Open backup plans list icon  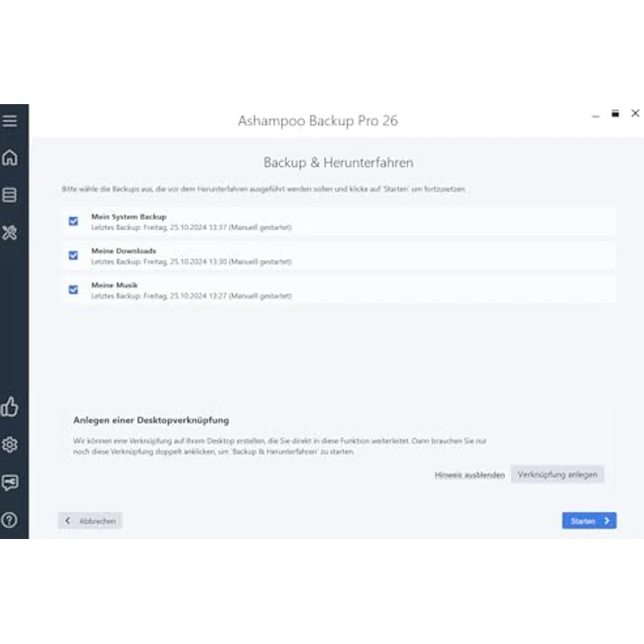click(10, 195)
